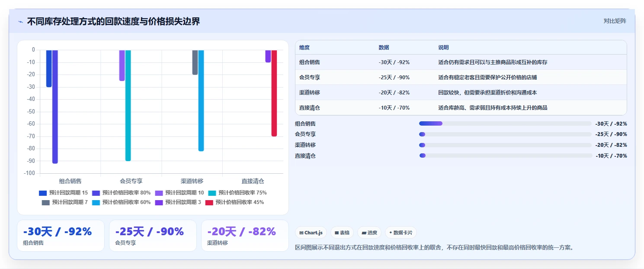Select the 会员专享 cell in the table
The height and width of the screenshot is (269, 644).
click(310, 78)
